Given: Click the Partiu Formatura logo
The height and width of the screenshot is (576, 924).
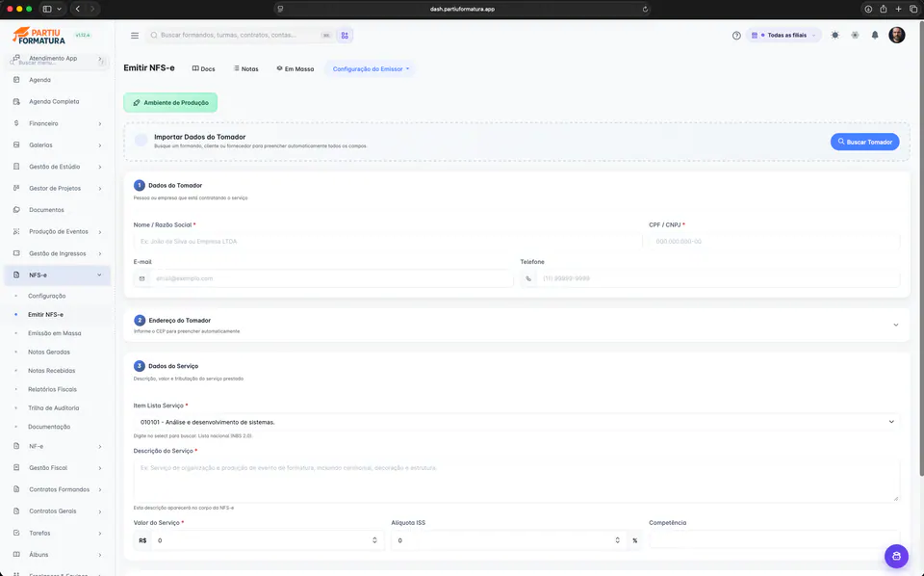Looking at the screenshot, I should [38, 36].
